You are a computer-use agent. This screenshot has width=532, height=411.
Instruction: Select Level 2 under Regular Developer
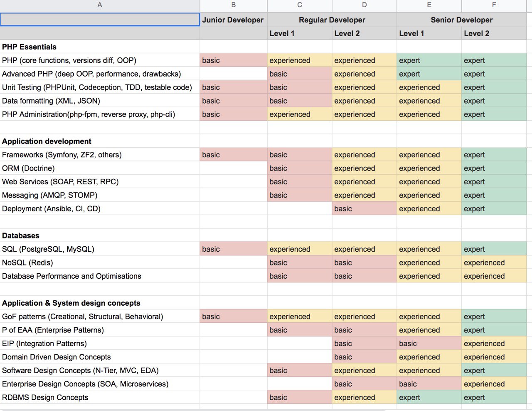point(365,33)
